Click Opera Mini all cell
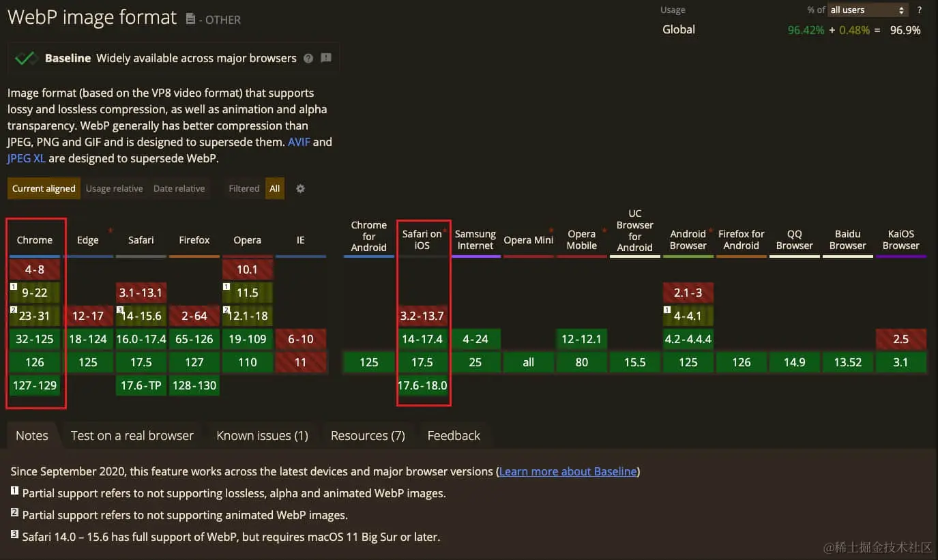Viewport: 938px width, 560px height. [x=529, y=362]
